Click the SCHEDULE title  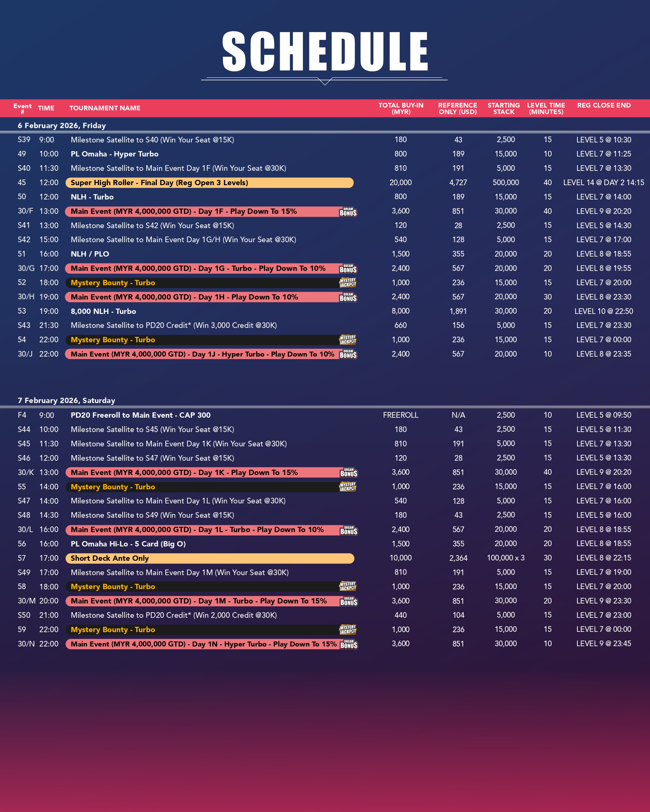325,52
